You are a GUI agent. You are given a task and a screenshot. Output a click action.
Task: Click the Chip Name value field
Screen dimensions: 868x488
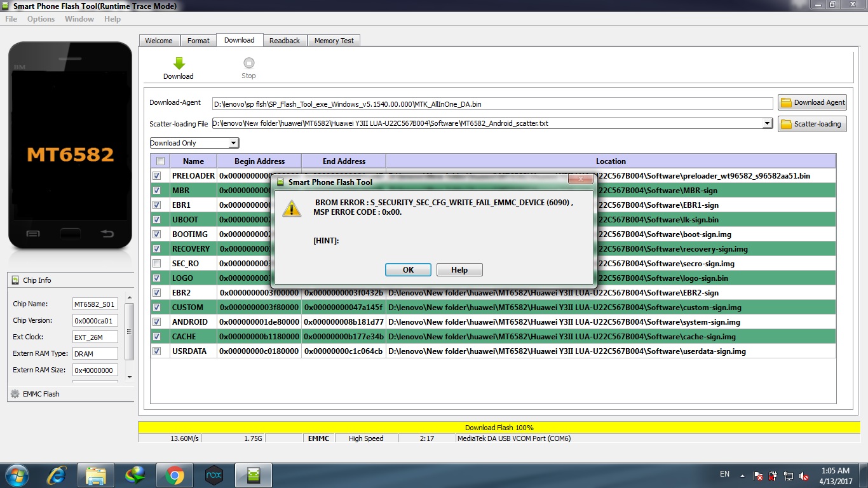coord(95,304)
